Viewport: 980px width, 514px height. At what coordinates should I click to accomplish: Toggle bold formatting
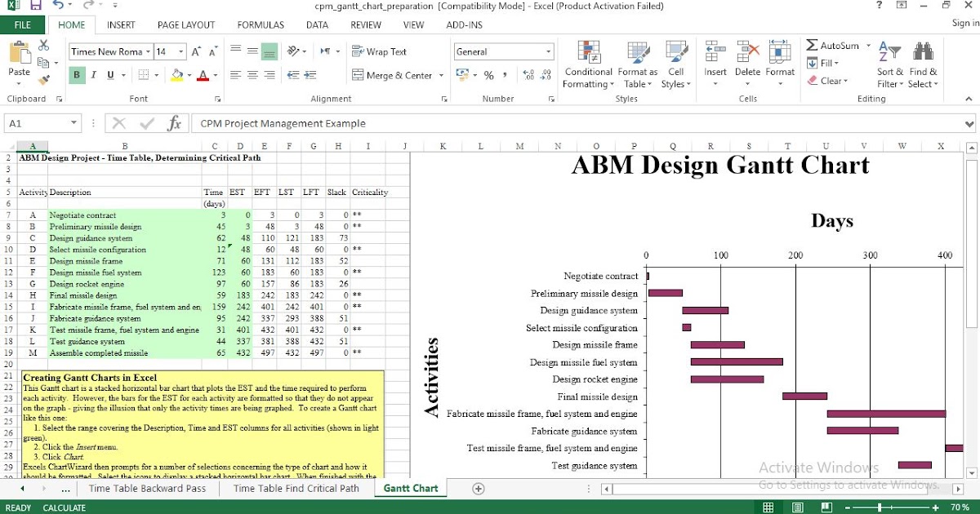coord(76,74)
